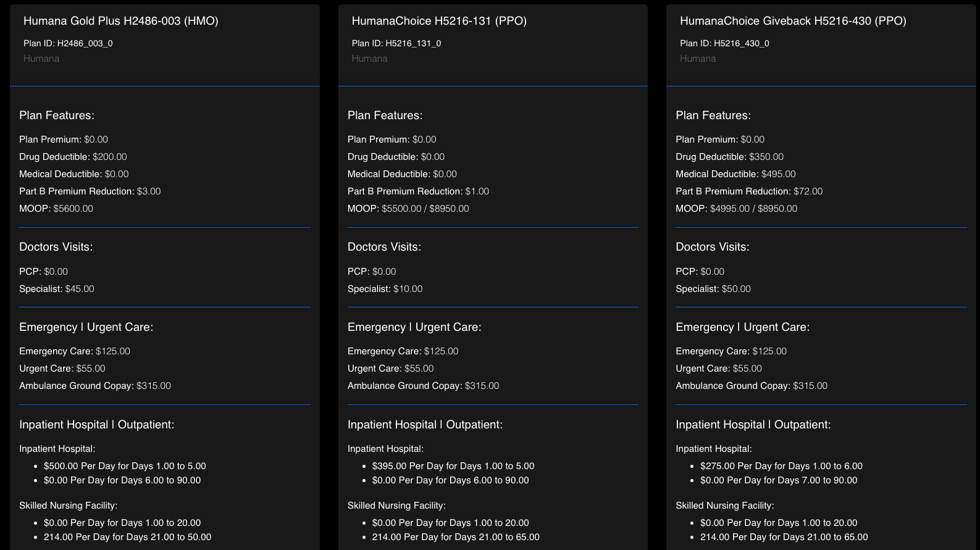Click Ambulance Ground Copay in Gold Plus HMO card
This screenshot has height=550, width=980.
point(95,386)
